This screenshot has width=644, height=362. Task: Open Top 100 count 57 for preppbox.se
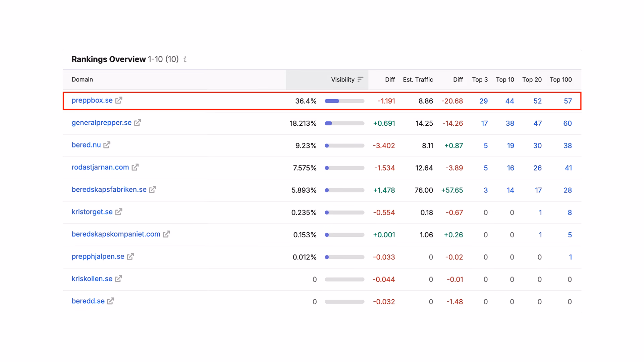[x=568, y=101]
